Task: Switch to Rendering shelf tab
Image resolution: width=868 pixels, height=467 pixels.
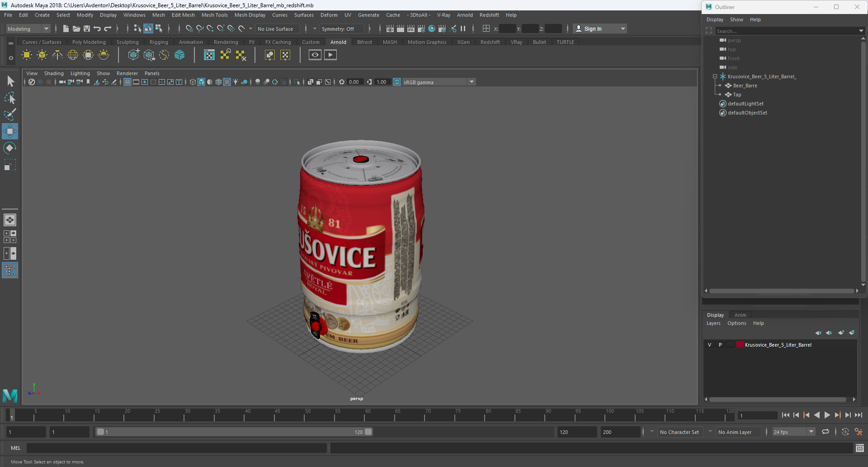Action: (226, 42)
